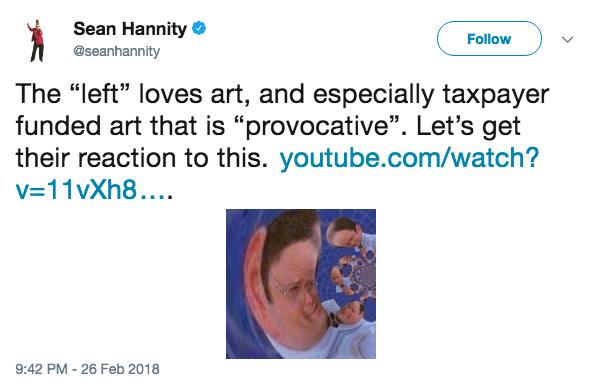This screenshot has height=389, width=604.
Task: Open the youtube.com/watch? link
Action: [x=409, y=158]
